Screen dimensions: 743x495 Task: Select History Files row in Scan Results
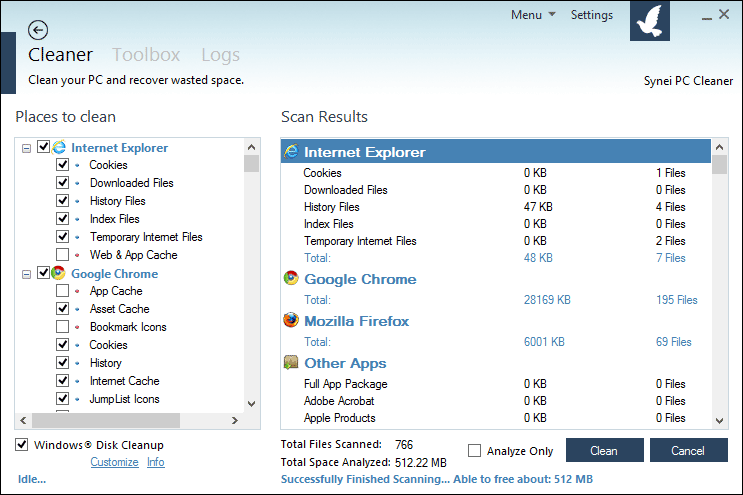click(x=496, y=207)
